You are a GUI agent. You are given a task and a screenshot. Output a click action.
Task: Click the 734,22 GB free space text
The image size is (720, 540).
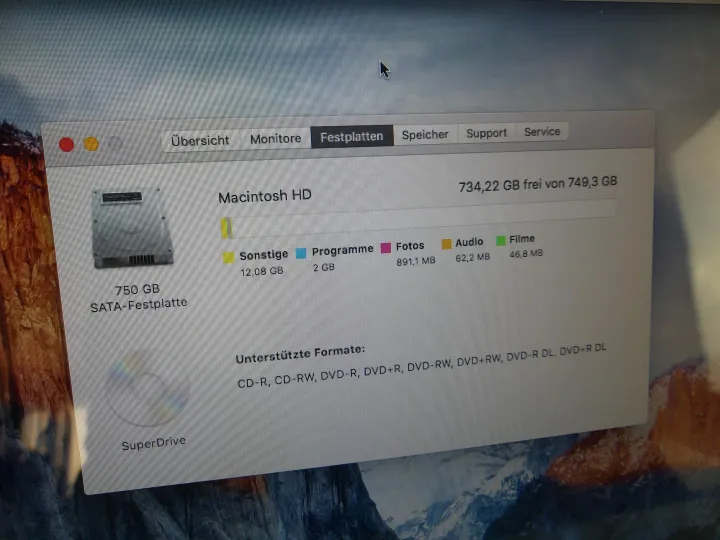tap(537, 185)
